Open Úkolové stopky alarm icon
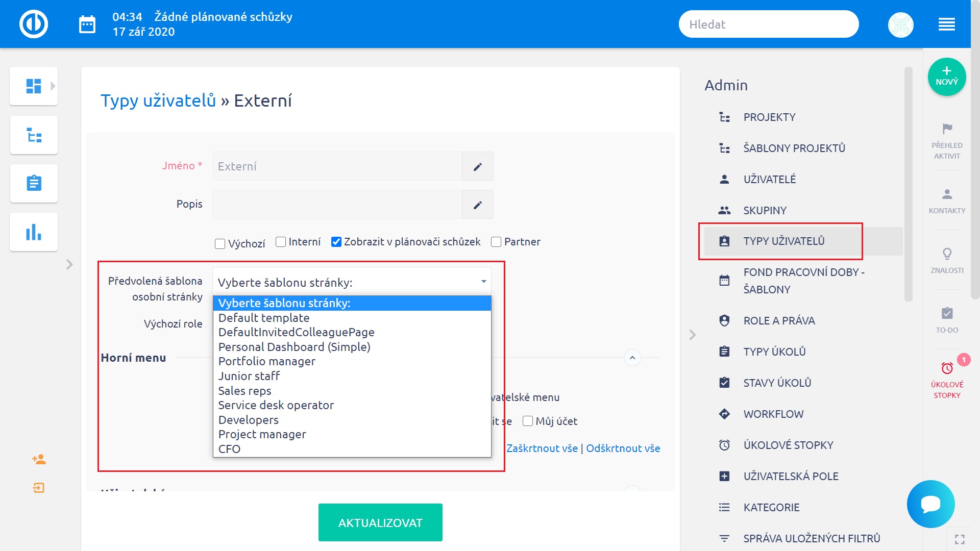The image size is (980, 551). [x=947, y=368]
